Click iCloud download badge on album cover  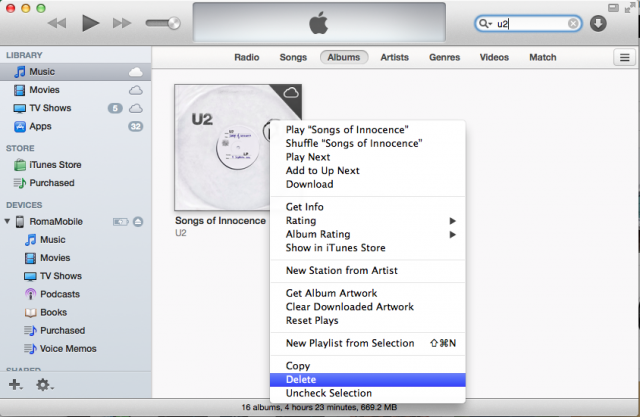(x=291, y=93)
